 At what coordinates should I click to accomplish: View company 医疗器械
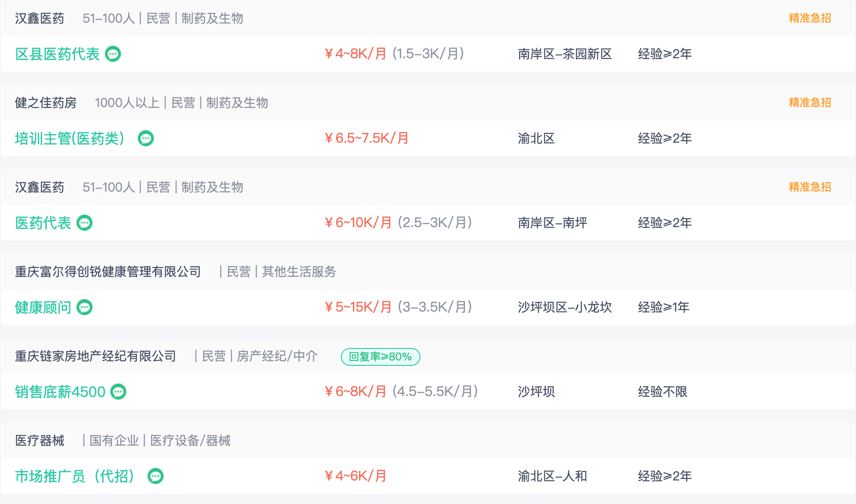click(40, 440)
